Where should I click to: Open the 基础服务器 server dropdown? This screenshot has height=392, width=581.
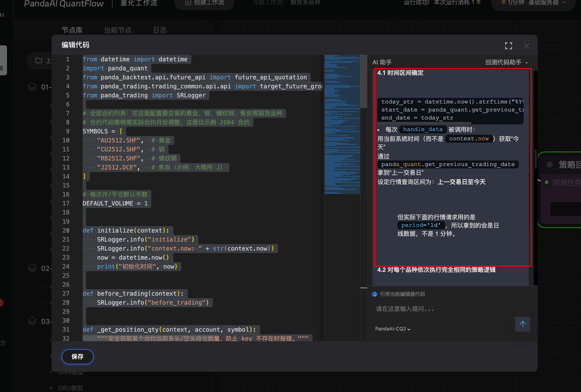point(534,3)
